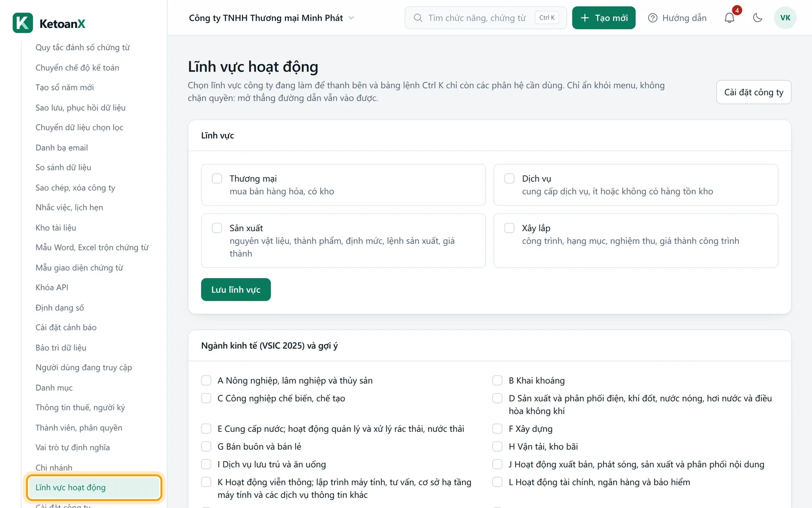This screenshot has height=508, width=812.
Task: Tick C Công nghiệp chế biến checkbox
Action: pos(206,398)
